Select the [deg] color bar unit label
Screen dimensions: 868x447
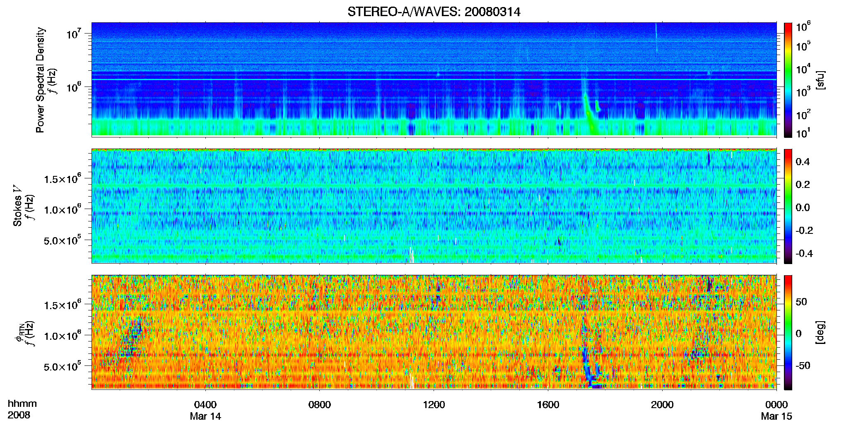tap(820, 332)
